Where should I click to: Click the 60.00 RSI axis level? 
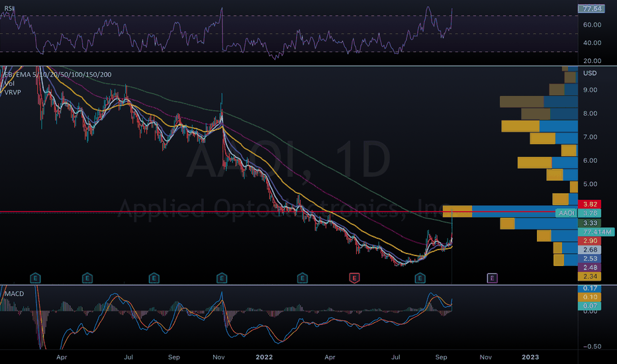click(x=592, y=24)
